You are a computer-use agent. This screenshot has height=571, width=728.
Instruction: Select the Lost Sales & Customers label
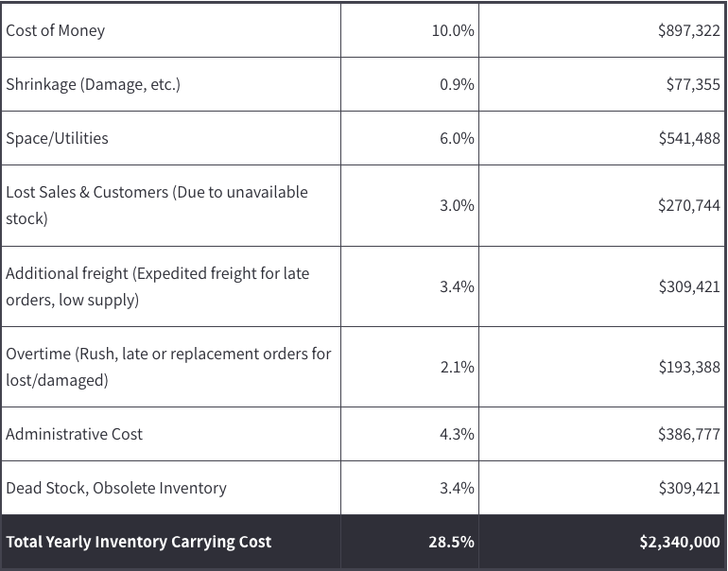(157, 192)
